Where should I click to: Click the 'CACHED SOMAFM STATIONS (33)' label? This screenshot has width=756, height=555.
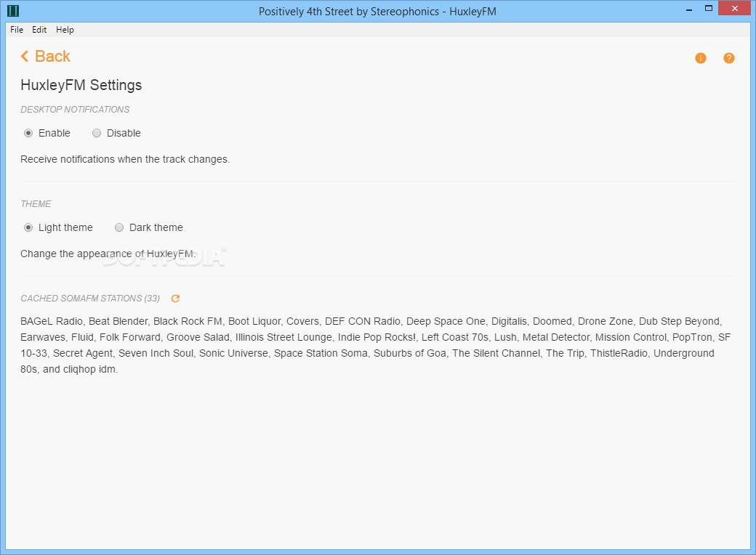click(x=90, y=299)
